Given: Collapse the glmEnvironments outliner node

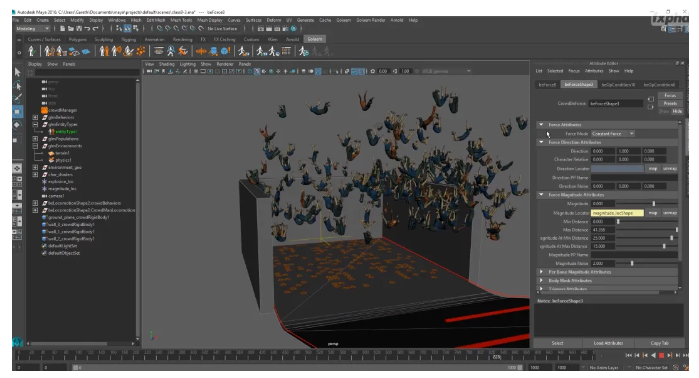Looking at the screenshot, I should (35, 146).
